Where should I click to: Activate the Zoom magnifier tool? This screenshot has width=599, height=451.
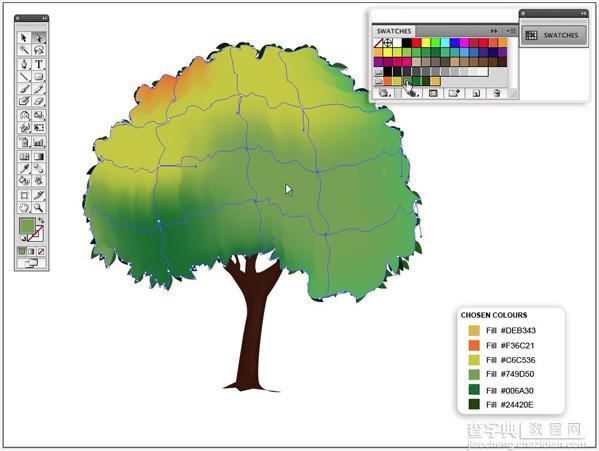click(x=39, y=207)
